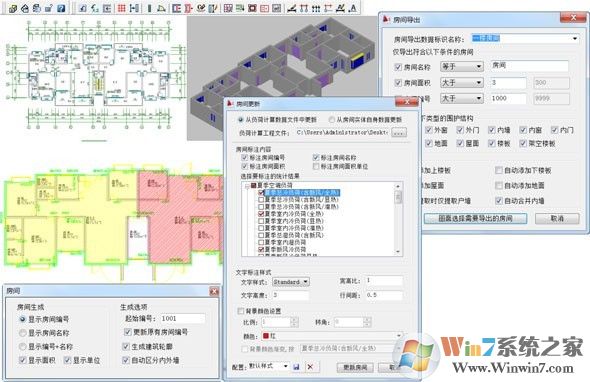Click the red color swatch next to 红

point(266,336)
